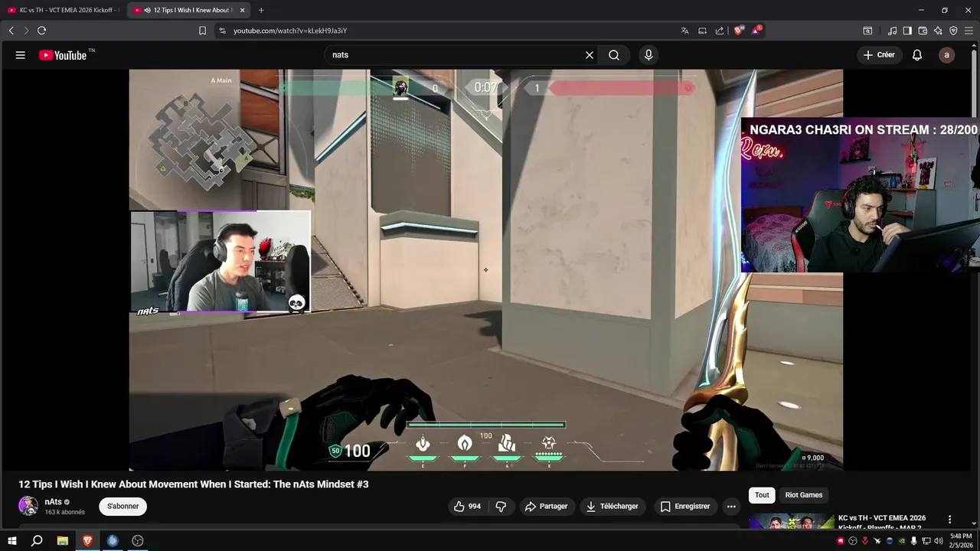
Task: Open Brave VPN shield icon
Action: [953, 31]
